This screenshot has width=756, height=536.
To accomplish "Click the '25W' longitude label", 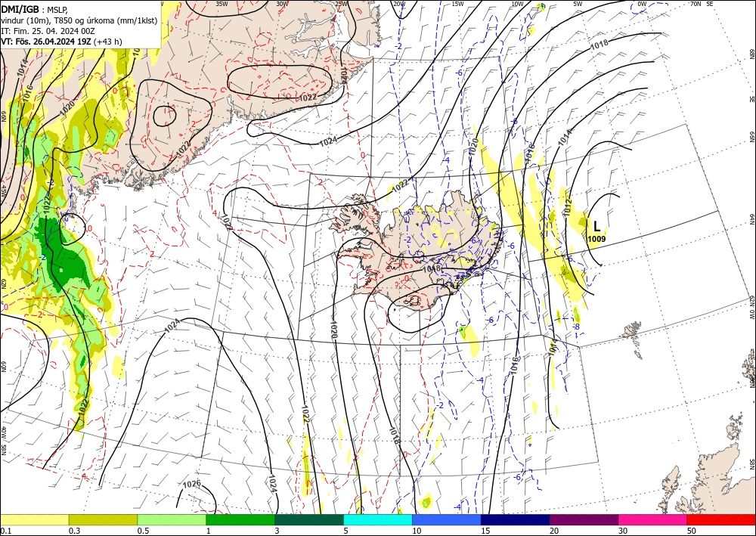I will click(x=342, y=4).
